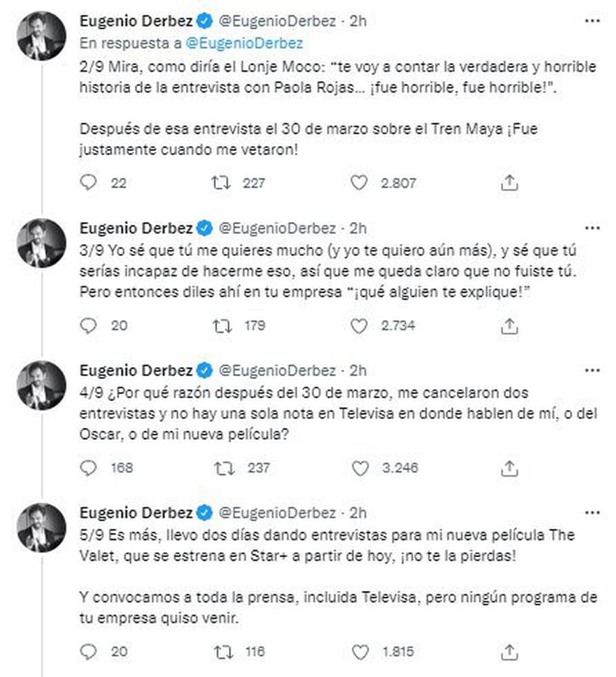Open the more options menu on tweet 3/9
This screenshot has height=677, width=616.
point(592,228)
